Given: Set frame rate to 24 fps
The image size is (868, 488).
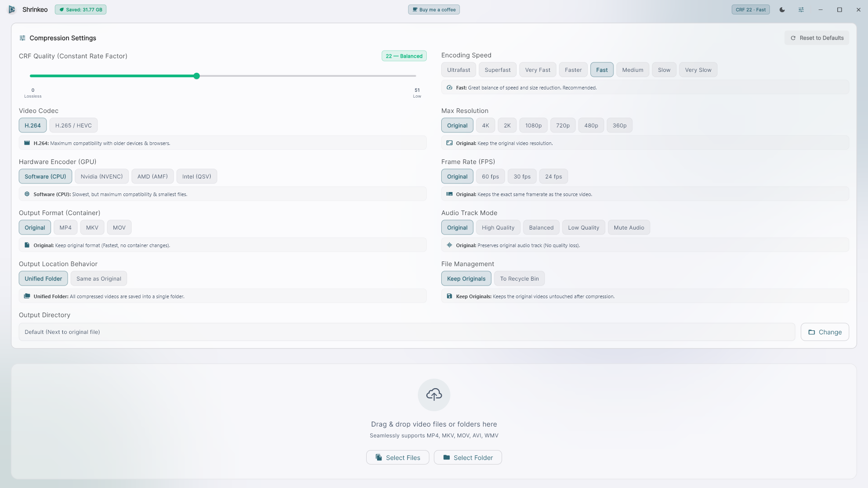Looking at the screenshot, I should coord(554,177).
